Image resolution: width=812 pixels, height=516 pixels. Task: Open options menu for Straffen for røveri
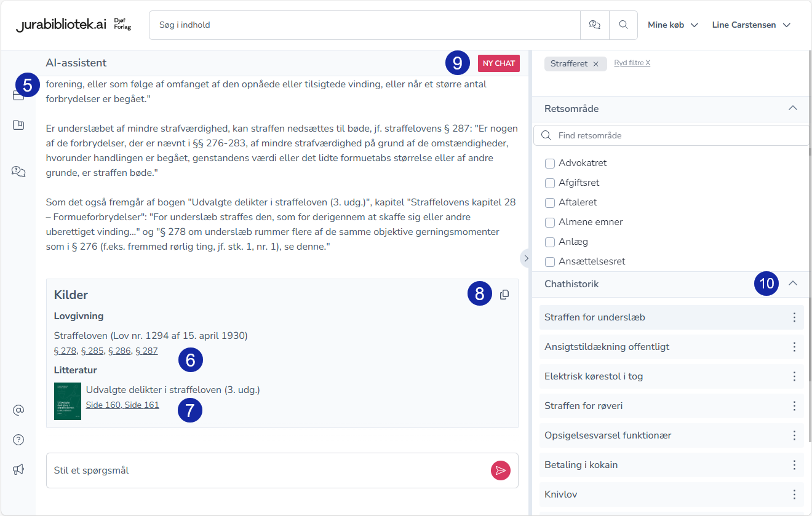(x=794, y=406)
